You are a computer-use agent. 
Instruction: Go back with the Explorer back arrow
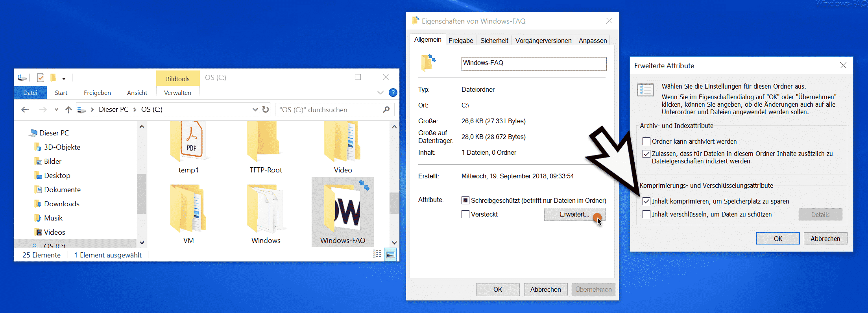[25, 109]
